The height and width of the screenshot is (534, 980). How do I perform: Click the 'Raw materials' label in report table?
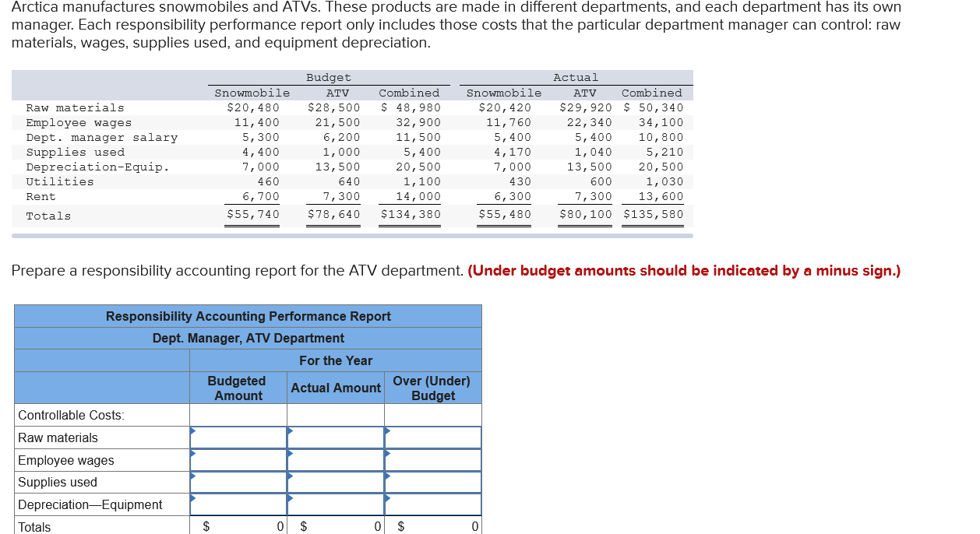[58, 437]
